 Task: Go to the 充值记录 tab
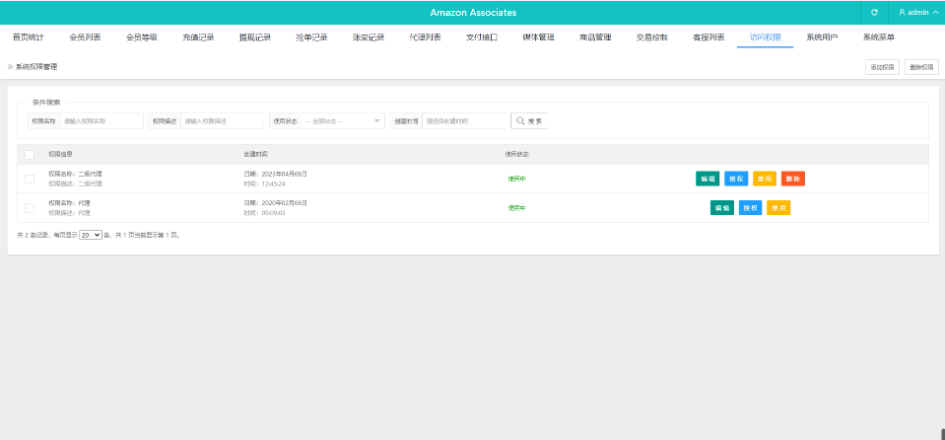[198, 37]
